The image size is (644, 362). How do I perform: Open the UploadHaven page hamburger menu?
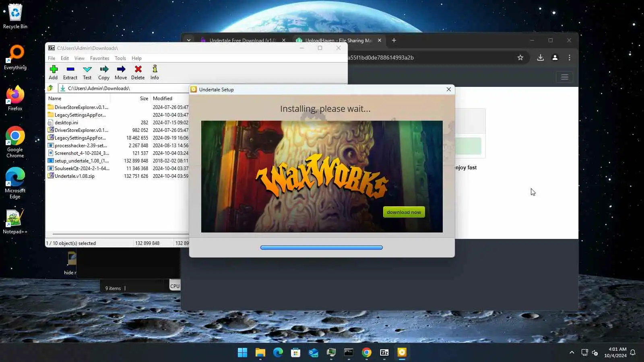(565, 77)
